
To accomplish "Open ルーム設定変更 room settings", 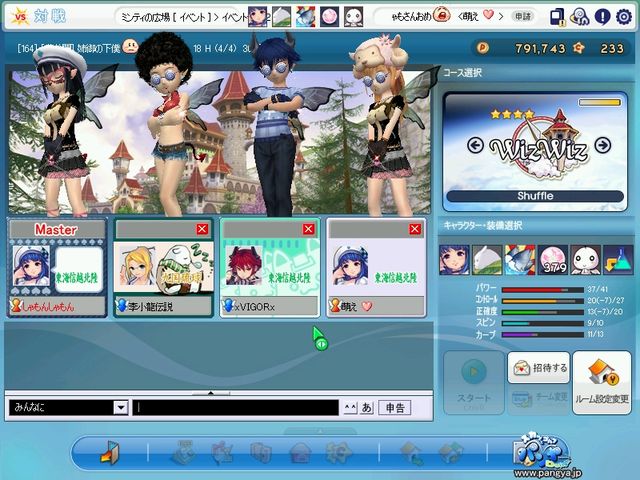I will point(602,383).
